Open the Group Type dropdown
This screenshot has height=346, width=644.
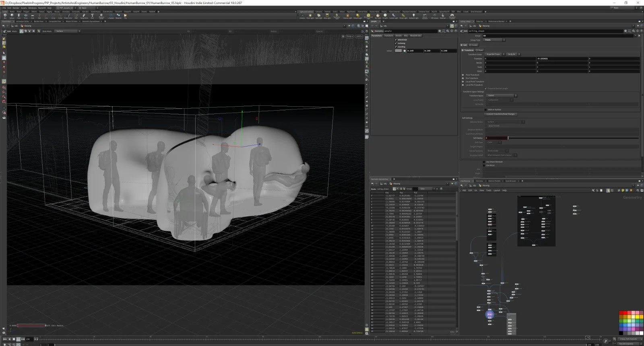tap(494, 40)
